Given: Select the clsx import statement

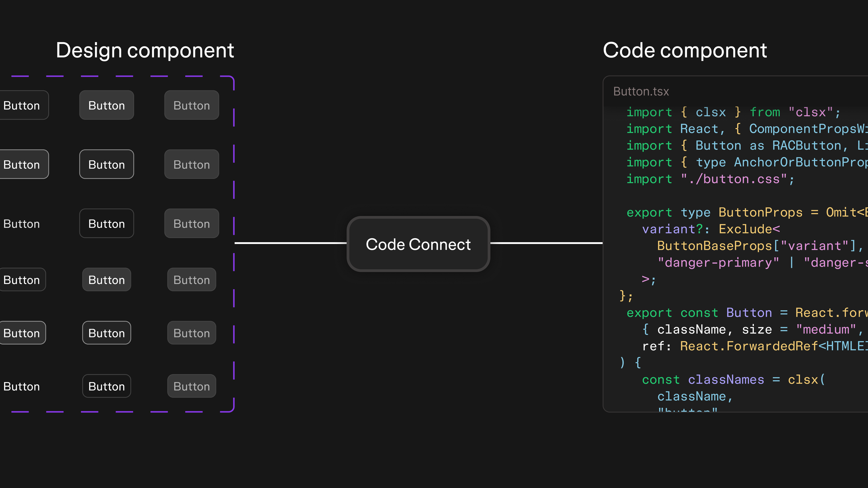Looking at the screenshot, I should [x=708, y=112].
